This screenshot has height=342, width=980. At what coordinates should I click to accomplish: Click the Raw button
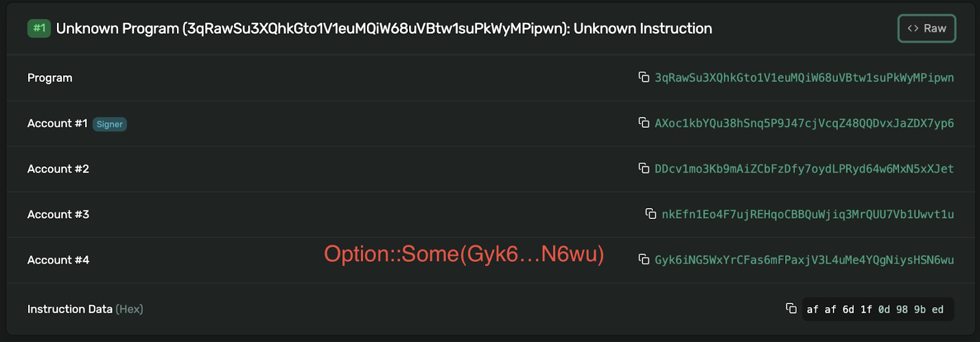pyautogui.click(x=927, y=28)
